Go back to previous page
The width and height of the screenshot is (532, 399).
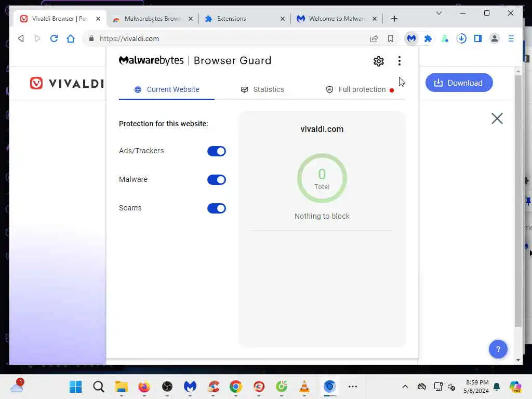click(21, 38)
